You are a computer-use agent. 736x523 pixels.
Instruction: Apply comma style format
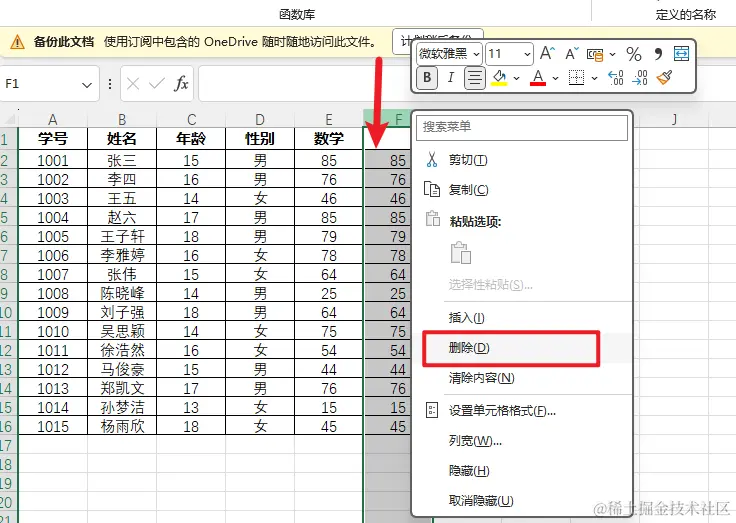point(658,54)
